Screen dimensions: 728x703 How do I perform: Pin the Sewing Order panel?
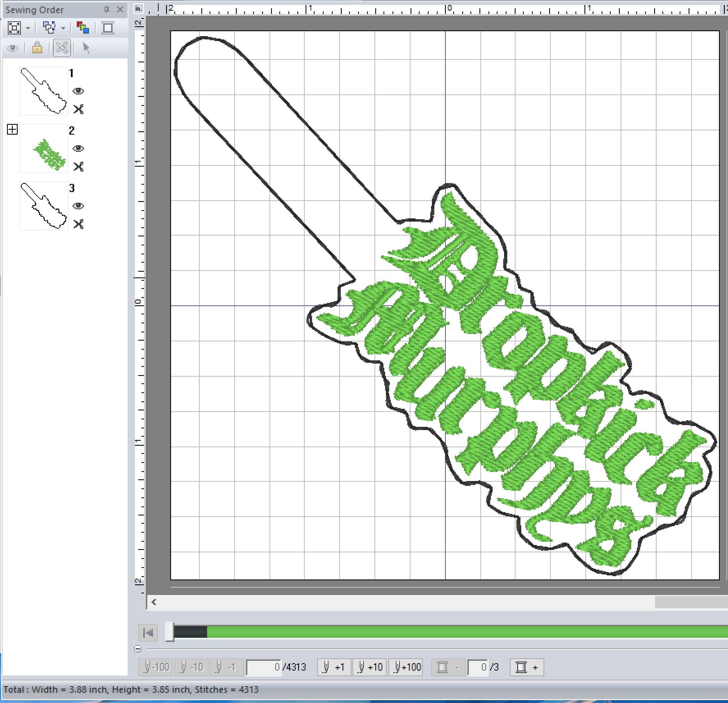pos(107,9)
